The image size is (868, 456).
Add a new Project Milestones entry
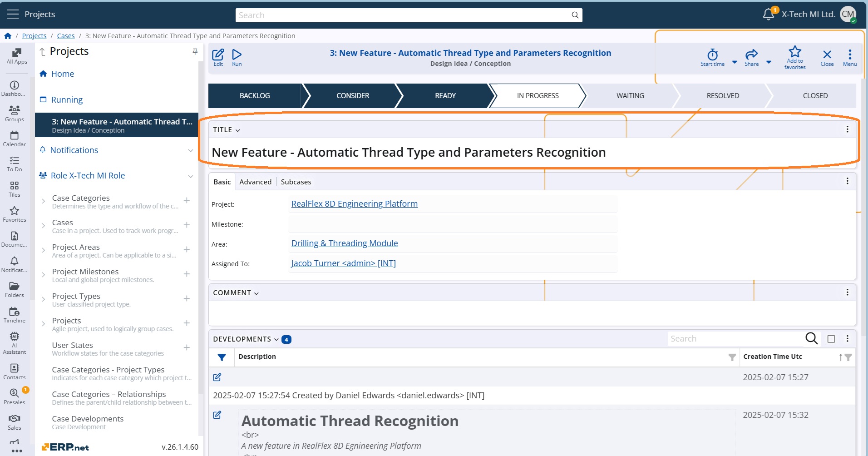(x=187, y=274)
